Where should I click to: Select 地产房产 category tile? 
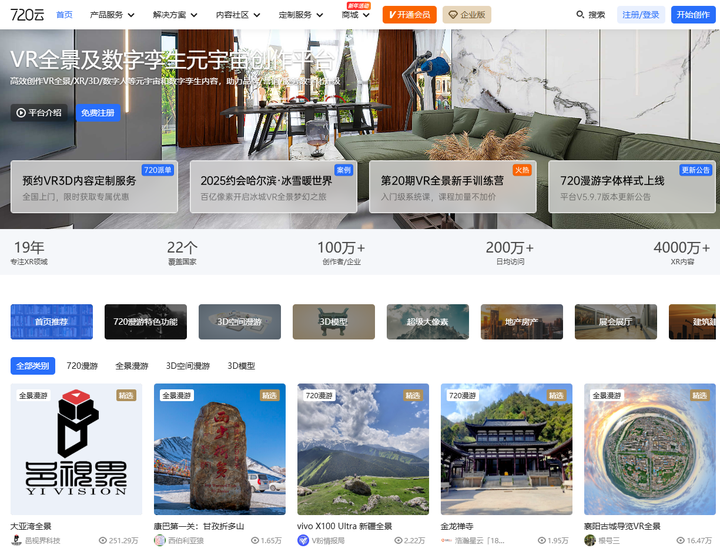click(x=522, y=322)
